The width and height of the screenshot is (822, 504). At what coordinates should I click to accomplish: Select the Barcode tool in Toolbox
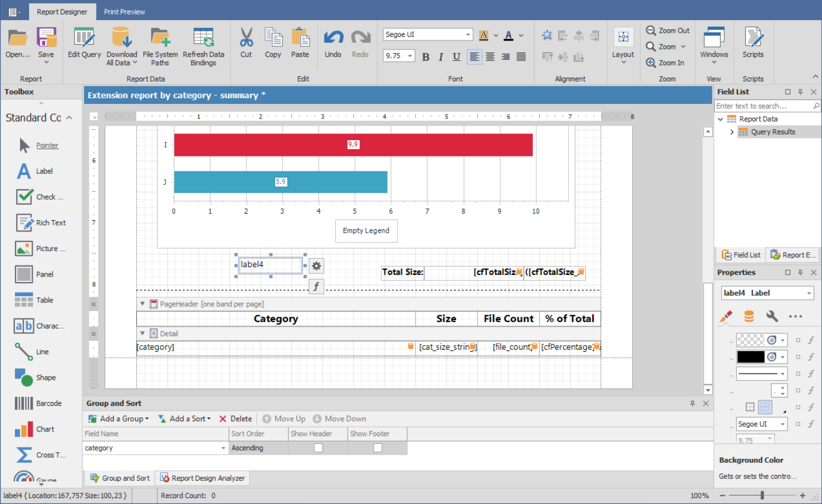(x=24, y=403)
